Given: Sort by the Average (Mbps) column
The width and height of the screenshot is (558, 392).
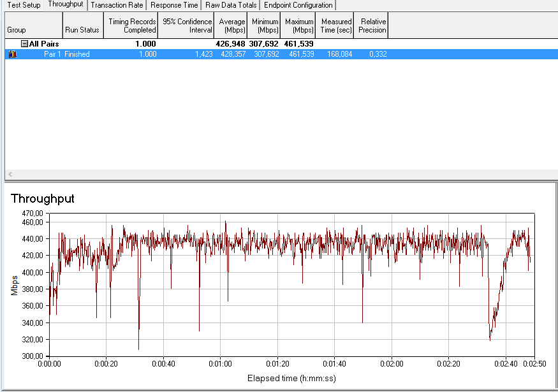Looking at the screenshot, I should [231, 25].
